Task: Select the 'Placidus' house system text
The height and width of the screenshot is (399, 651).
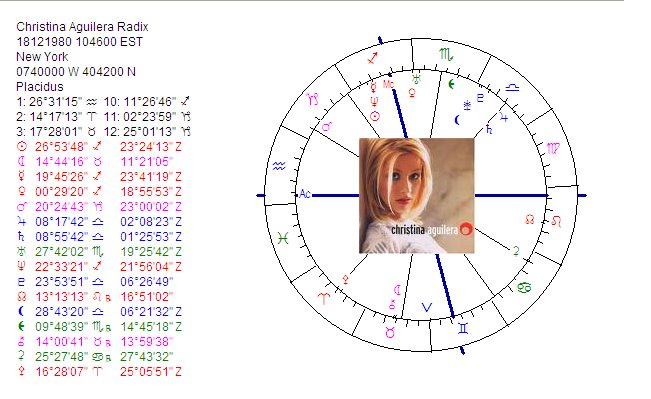Action: click(40, 86)
